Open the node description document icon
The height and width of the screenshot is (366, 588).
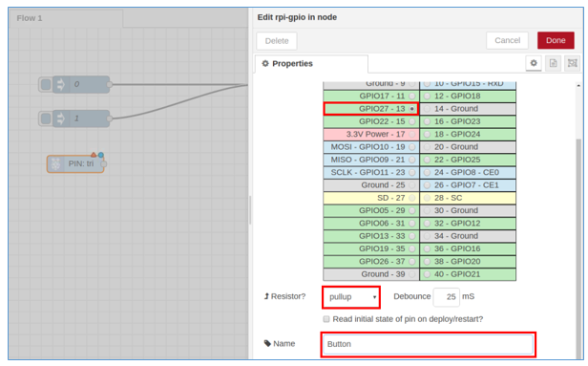(x=553, y=63)
